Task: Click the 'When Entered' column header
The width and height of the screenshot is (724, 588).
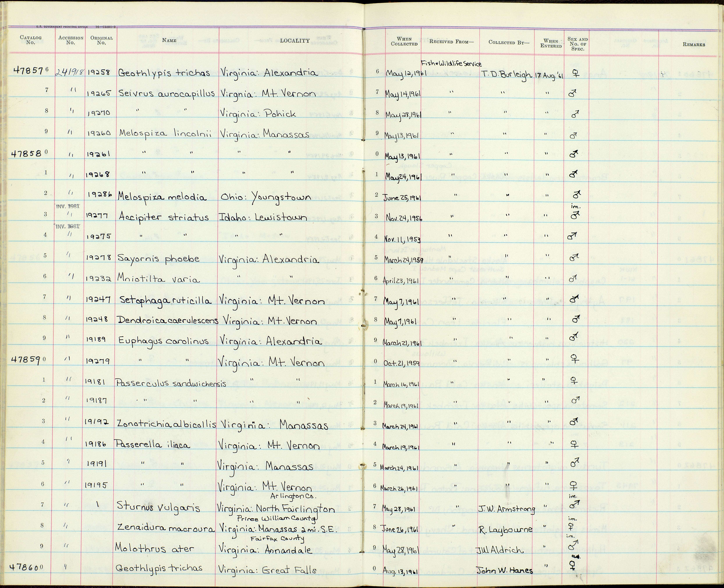Action: click(x=551, y=43)
